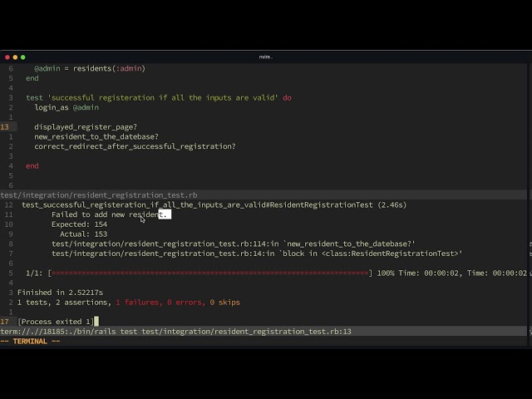Click 'correct_redirect_after_successful_registration?' line
The height and width of the screenshot is (399, 532).
135,146
